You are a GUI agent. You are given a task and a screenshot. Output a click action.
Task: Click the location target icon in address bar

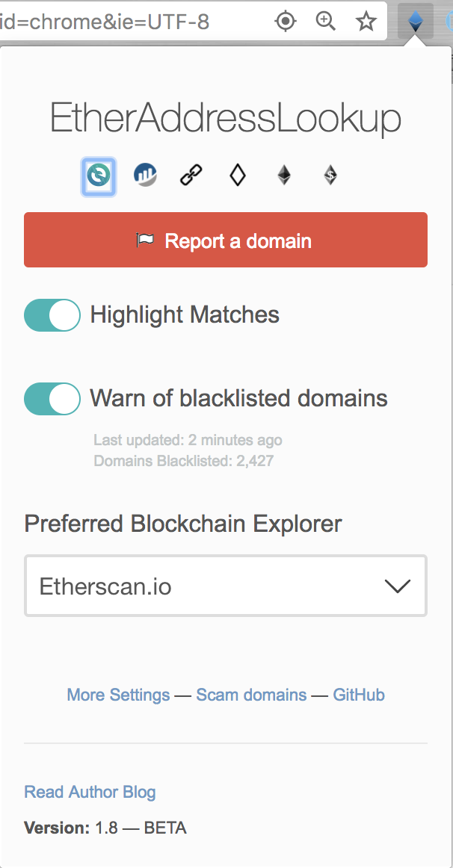click(286, 22)
